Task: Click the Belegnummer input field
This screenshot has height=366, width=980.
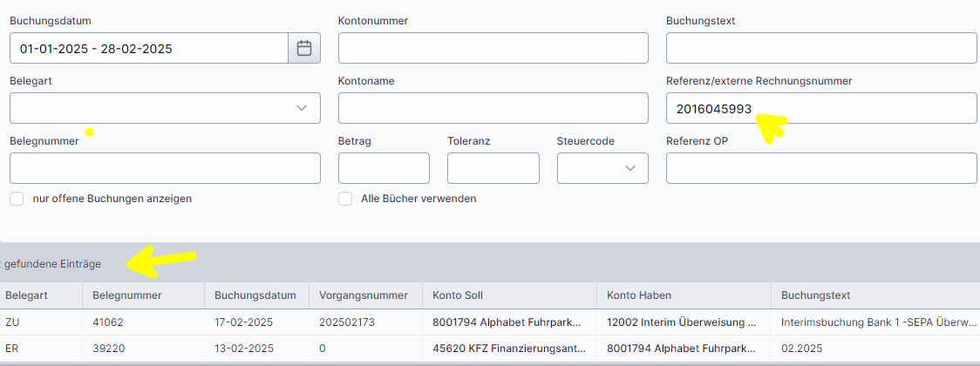Action: (x=165, y=168)
